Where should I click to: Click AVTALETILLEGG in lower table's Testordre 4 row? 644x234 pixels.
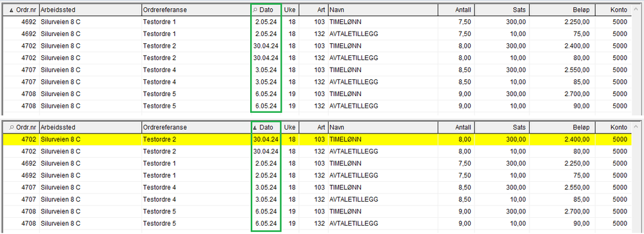[x=354, y=200]
